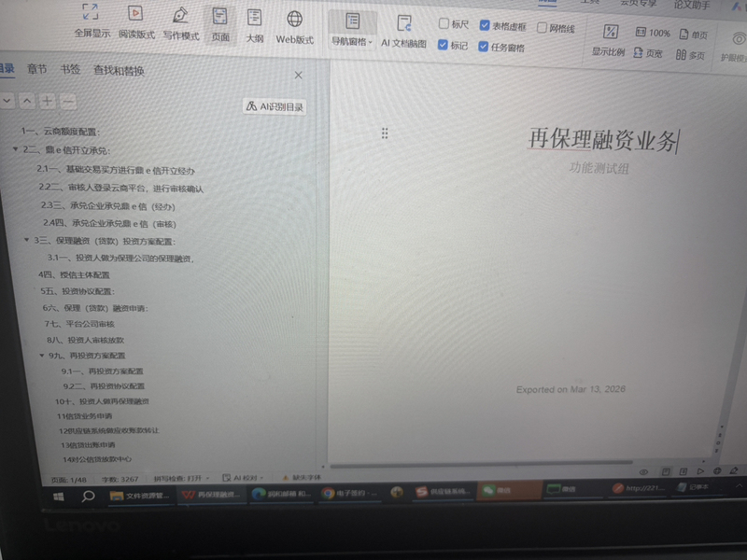
Task: Go to heading 4四、授信主体配置
Action: pyautogui.click(x=74, y=274)
